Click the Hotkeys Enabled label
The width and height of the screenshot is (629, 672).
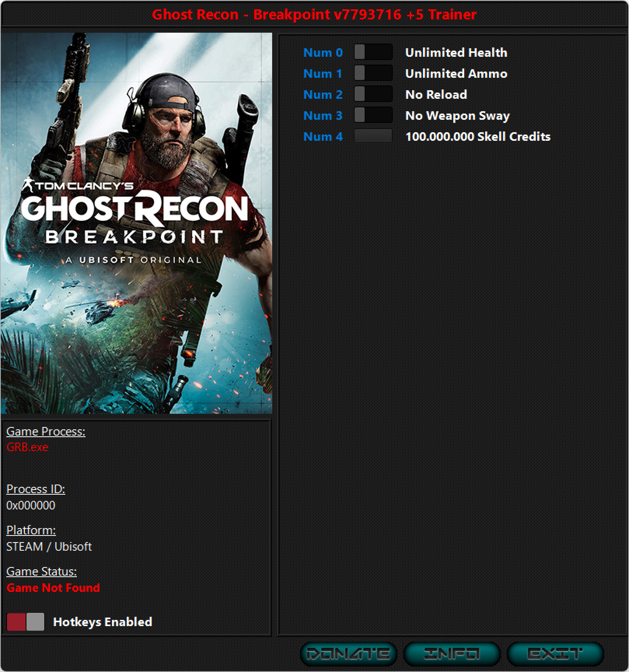click(103, 622)
